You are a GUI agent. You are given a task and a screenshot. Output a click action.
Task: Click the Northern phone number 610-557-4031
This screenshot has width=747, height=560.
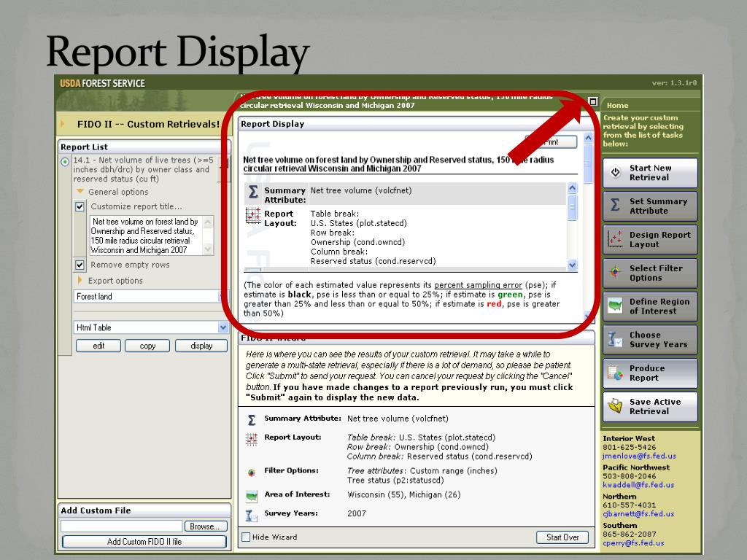630,505
